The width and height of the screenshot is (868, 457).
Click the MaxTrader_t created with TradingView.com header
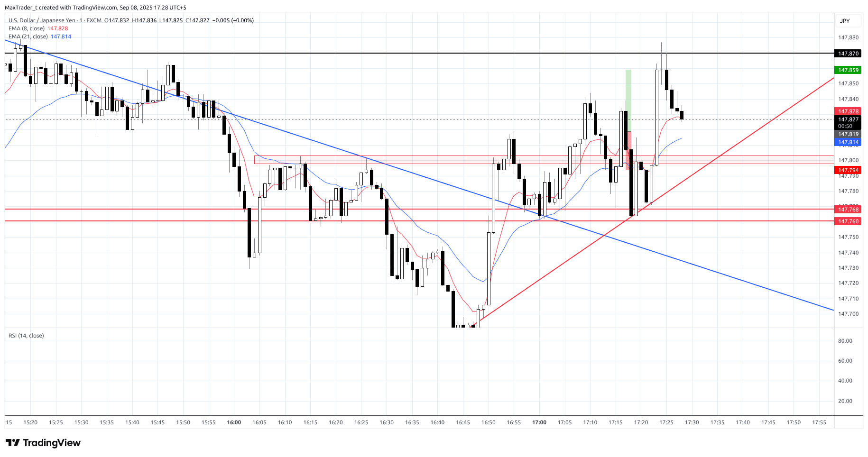pyautogui.click(x=95, y=8)
